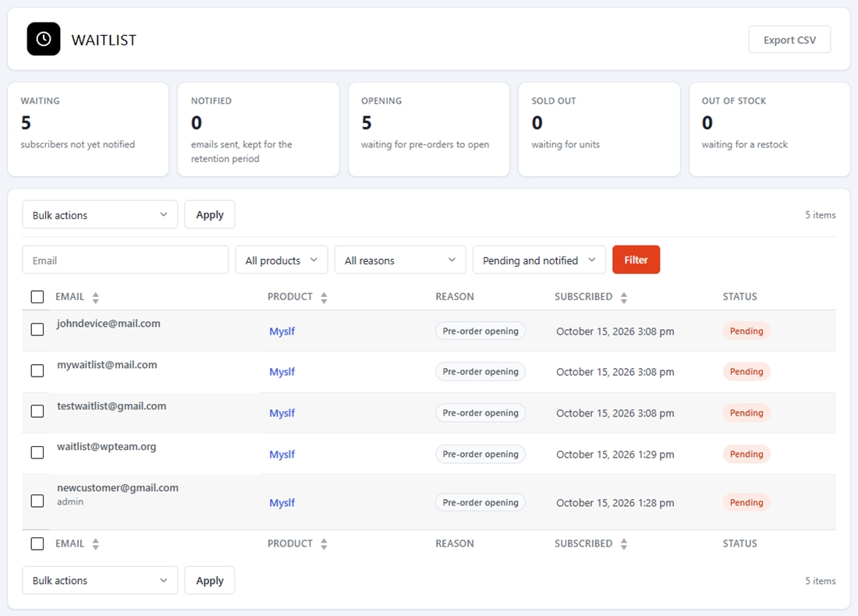
Task: Click the Subscribed sort arrows in the table footer
Action: (624, 543)
